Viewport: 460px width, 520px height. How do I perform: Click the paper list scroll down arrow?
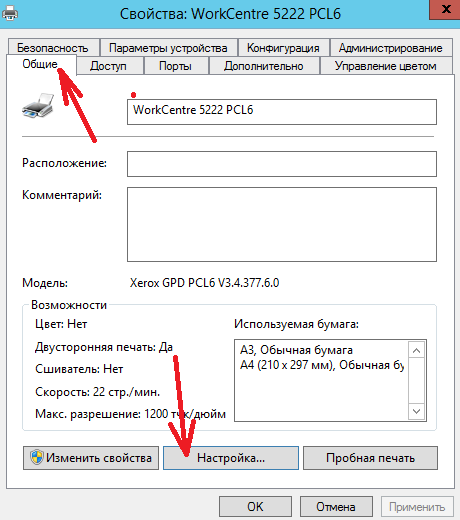pos(416,411)
